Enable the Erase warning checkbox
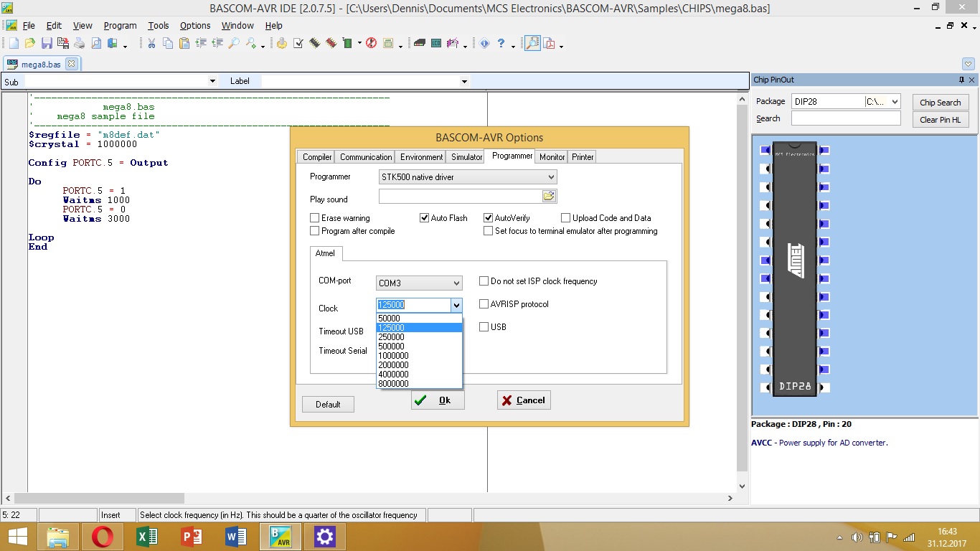980x551 pixels. [x=314, y=218]
